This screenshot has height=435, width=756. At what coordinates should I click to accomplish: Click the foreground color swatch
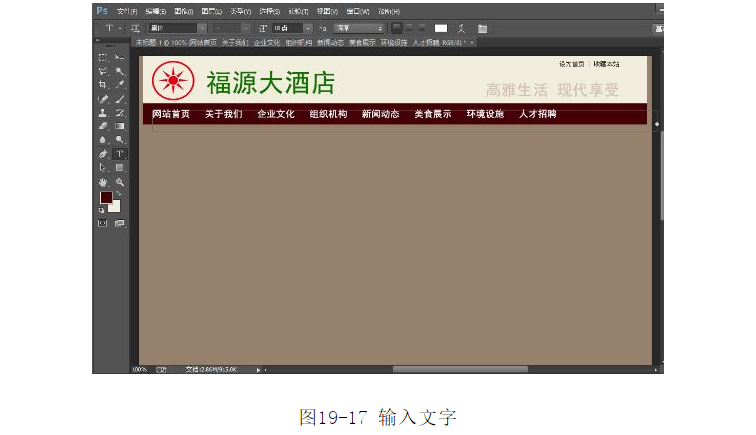(x=106, y=197)
